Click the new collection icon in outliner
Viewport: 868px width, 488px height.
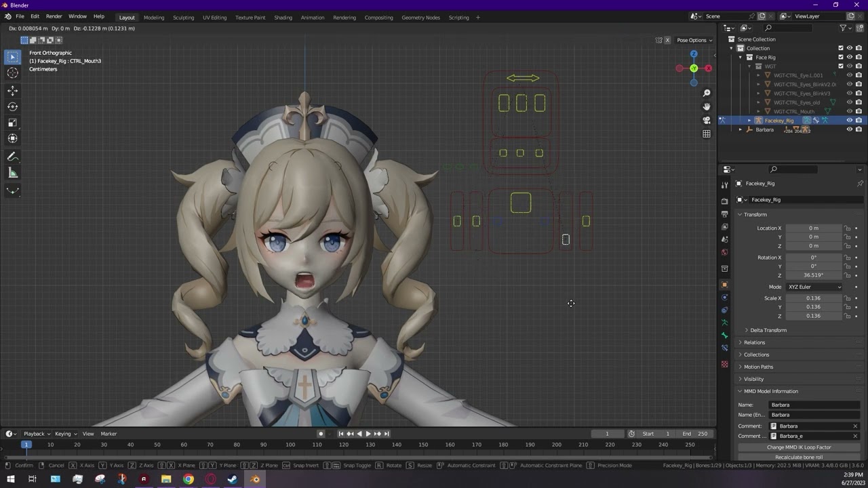[x=859, y=28]
